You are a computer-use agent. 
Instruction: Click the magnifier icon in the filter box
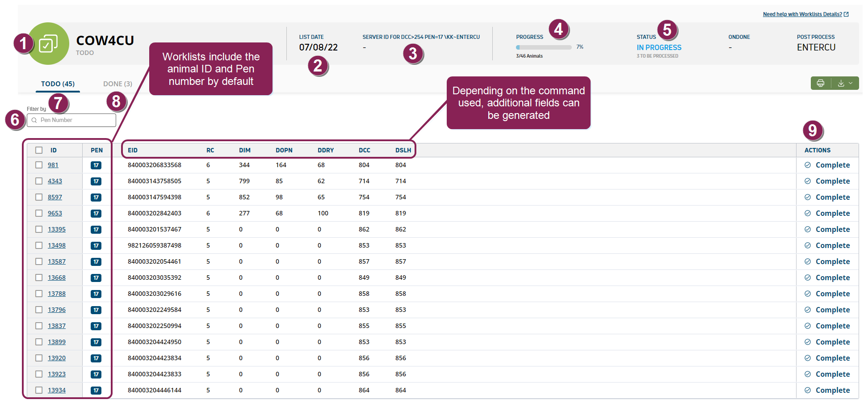pos(34,120)
